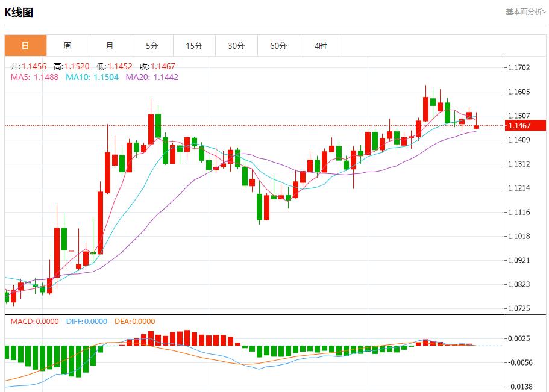Open the 基本面分析 link
This screenshot has width=549, height=392.
pos(525,11)
